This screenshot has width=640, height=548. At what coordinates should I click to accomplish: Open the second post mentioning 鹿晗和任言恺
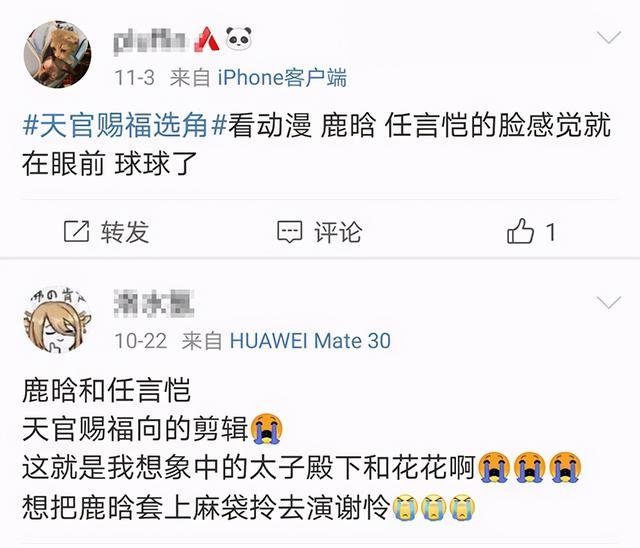[x=302, y=449]
